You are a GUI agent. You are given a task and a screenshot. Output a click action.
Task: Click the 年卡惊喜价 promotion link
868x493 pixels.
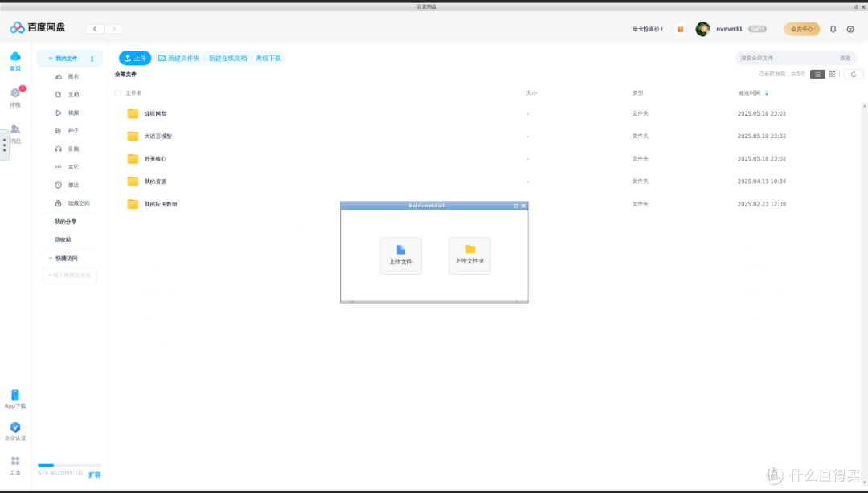(x=648, y=29)
